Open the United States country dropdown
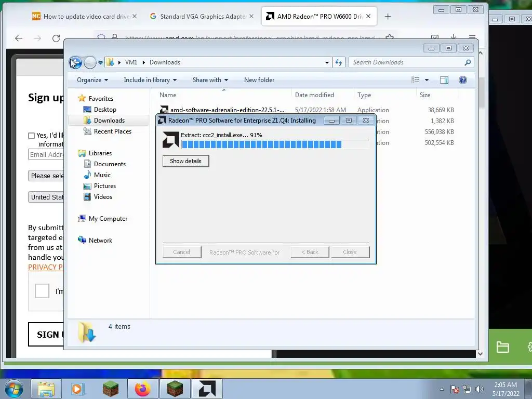The width and height of the screenshot is (532, 399). coord(46,197)
